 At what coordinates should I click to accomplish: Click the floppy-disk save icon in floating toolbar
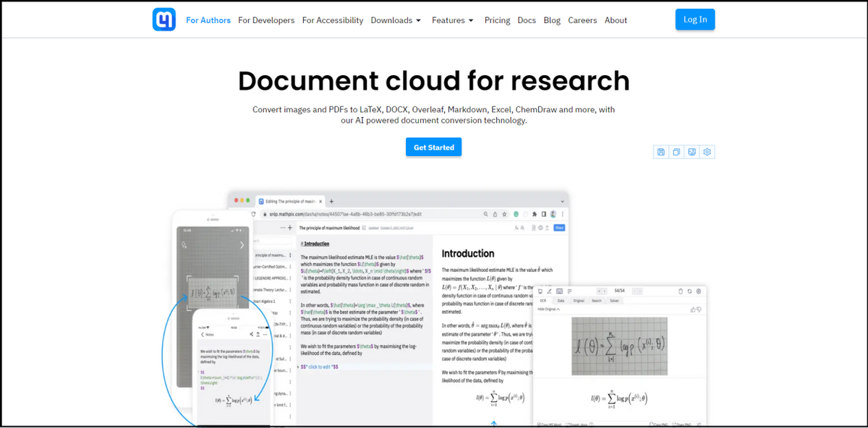click(x=660, y=152)
